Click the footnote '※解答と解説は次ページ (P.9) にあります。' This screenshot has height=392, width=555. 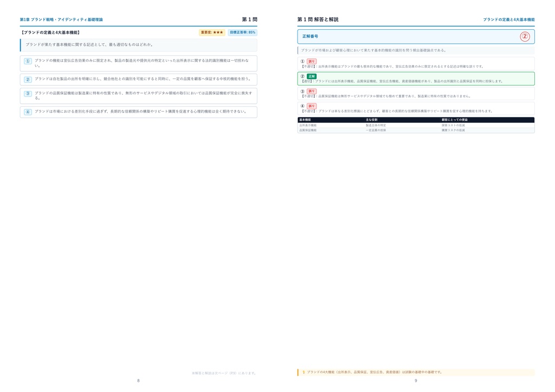point(224,373)
